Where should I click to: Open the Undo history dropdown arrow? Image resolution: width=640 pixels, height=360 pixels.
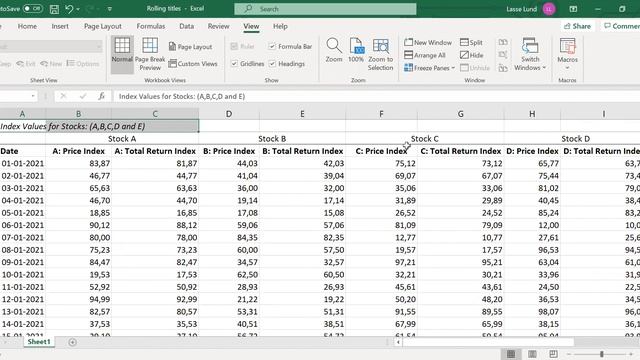point(78,9)
